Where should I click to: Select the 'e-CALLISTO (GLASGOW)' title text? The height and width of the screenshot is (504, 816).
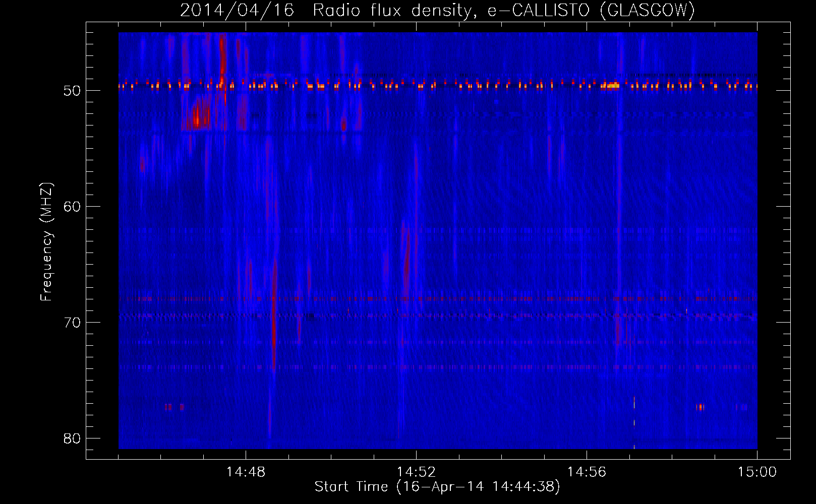592,10
